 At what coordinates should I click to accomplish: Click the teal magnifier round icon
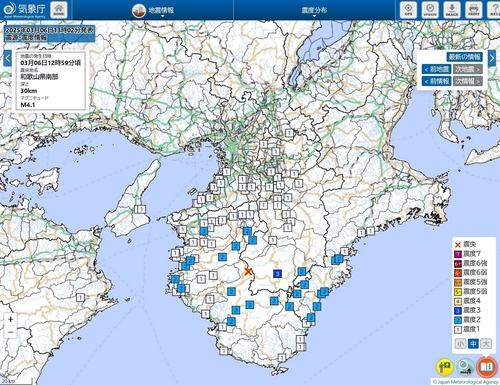pyautogui.click(x=465, y=367)
